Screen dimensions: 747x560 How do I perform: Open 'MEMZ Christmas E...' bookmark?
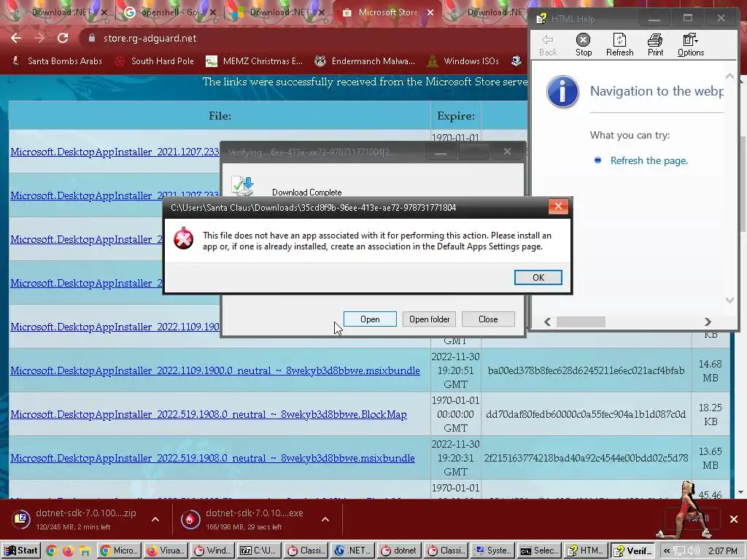coord(254,61)
